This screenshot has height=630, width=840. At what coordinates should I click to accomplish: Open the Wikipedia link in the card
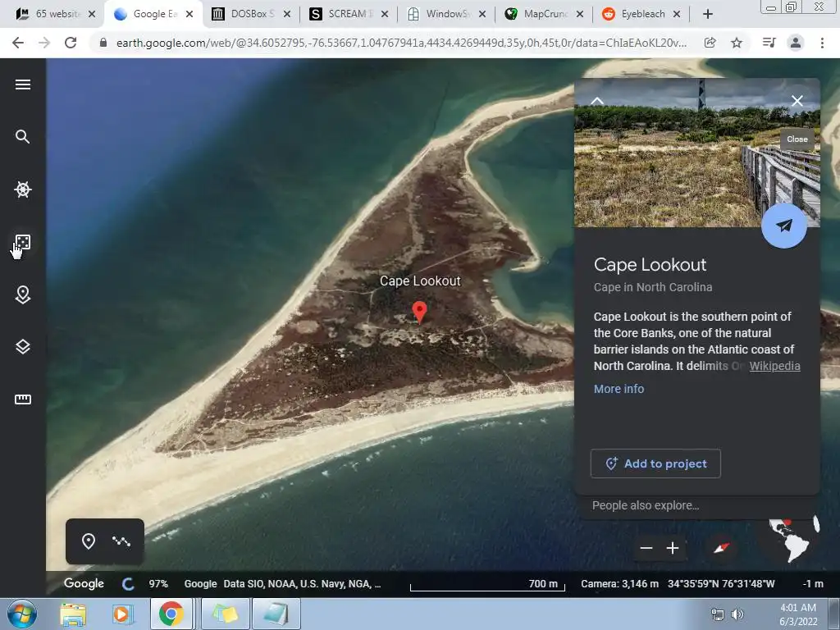774,366
